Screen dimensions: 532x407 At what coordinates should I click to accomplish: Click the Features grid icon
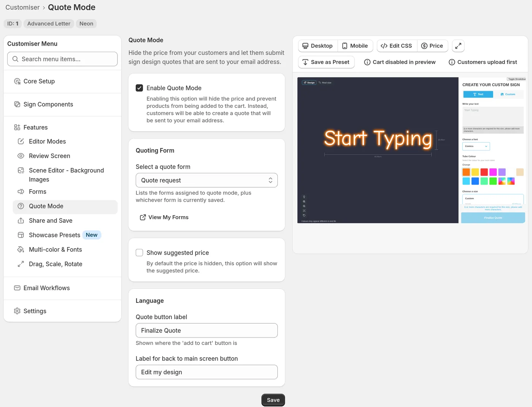[17, 127]
